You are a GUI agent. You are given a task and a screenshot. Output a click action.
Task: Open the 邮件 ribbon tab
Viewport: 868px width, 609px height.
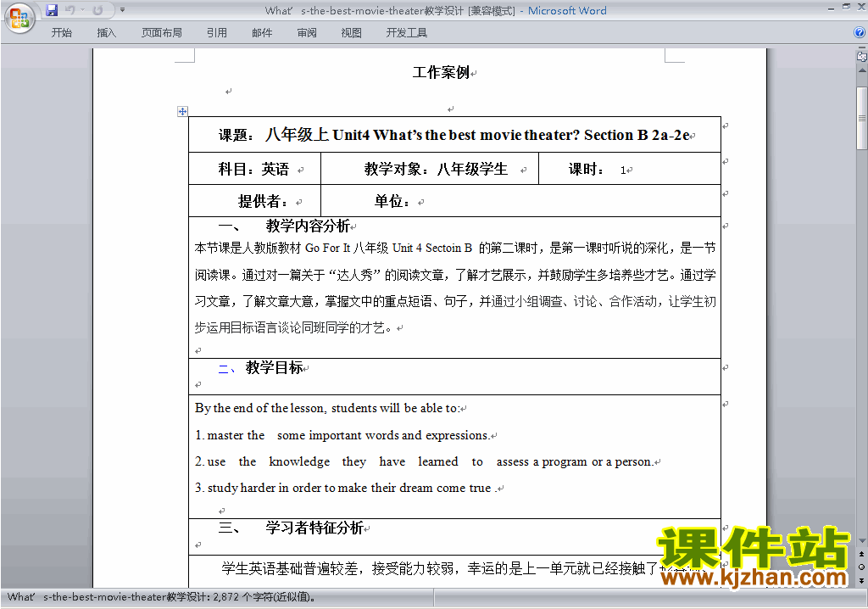[x=262, y=33]
